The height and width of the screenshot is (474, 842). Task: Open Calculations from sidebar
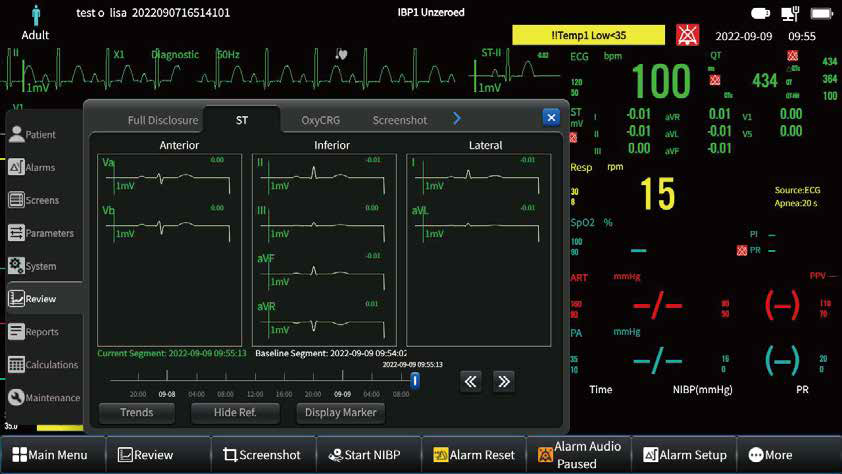[x=40, y=365]
